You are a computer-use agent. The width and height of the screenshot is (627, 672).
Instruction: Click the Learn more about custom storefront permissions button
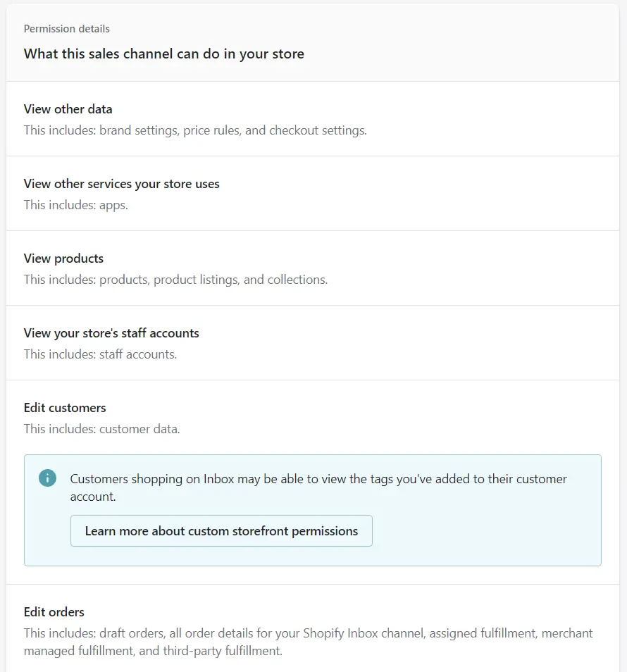click(x=221, y=530)
